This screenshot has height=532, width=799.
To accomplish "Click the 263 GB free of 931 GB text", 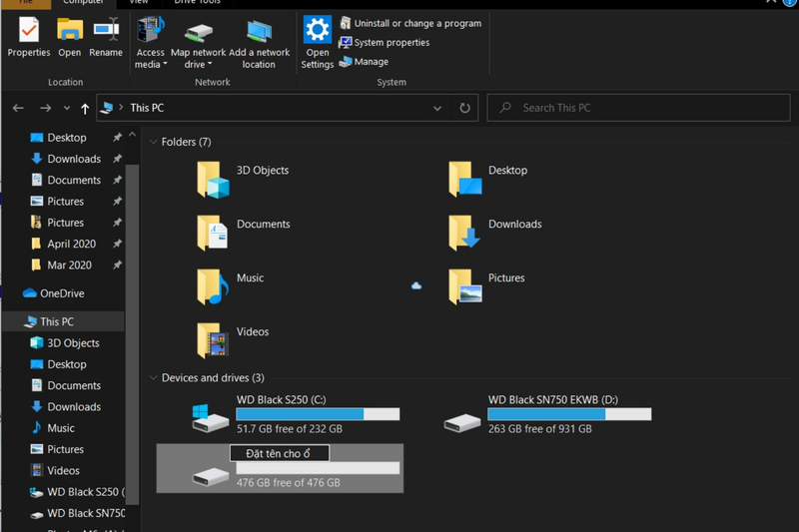I will (x=540, y=429).
